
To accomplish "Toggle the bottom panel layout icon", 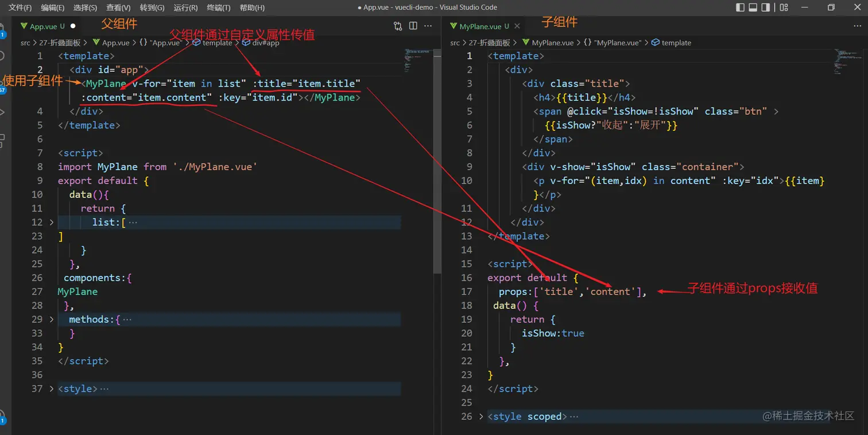I will [753, 7].
